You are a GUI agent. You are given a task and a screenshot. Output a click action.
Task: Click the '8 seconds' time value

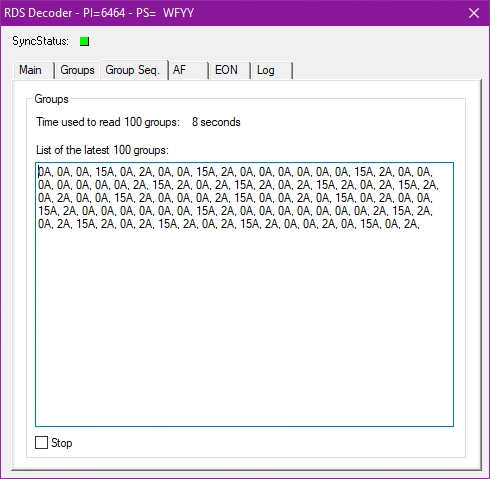[216, 122]
